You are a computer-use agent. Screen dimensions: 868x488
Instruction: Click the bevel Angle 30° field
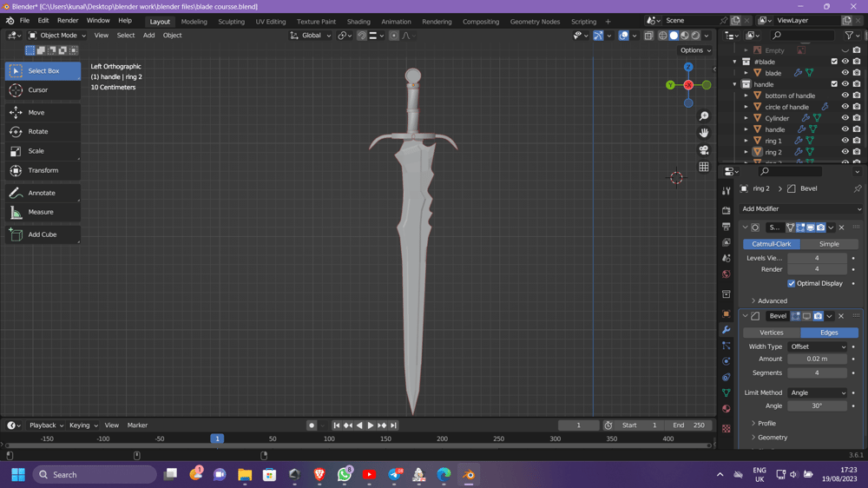[817, 406]
